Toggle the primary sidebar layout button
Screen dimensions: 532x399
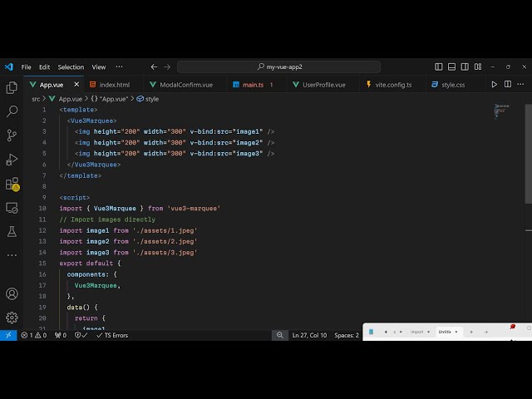[439, 66]
